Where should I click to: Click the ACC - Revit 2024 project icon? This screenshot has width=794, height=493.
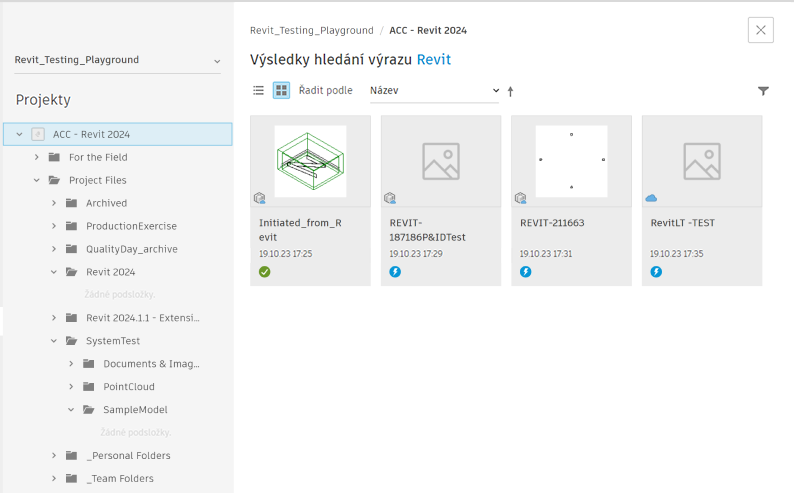point(38,134)
